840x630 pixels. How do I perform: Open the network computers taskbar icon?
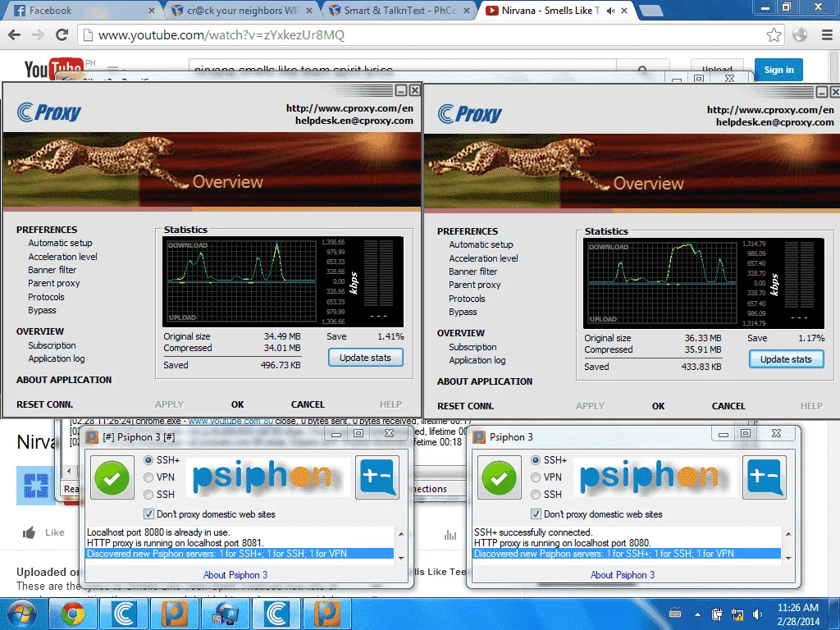click(225, 614)
